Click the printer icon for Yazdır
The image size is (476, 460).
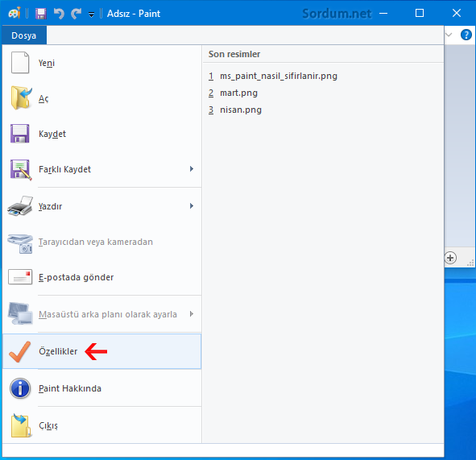click(x=20, y=206)
